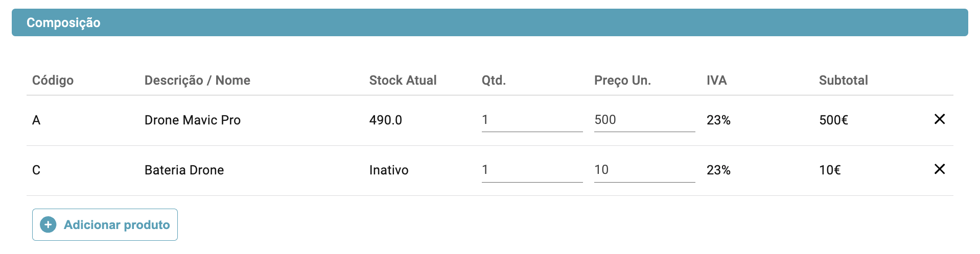The image size is (980, 254).
Task: Click the Código column header
Action: (53, 81)
